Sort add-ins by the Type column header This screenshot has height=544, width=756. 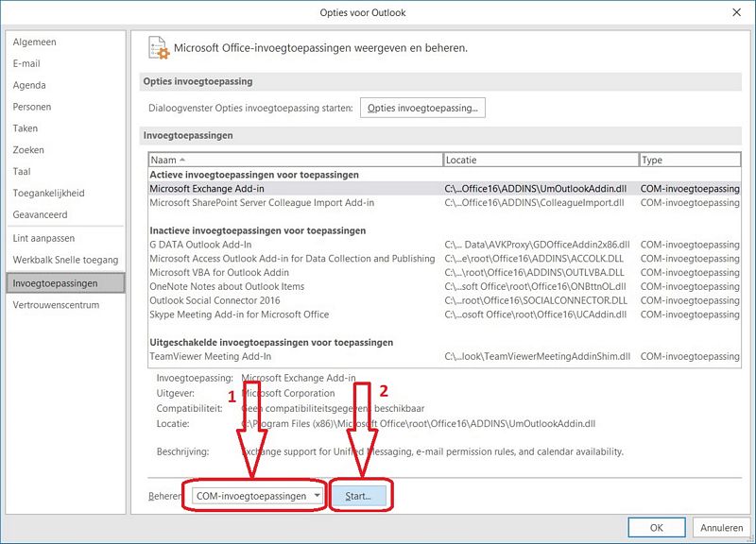[x=690, y=160]
